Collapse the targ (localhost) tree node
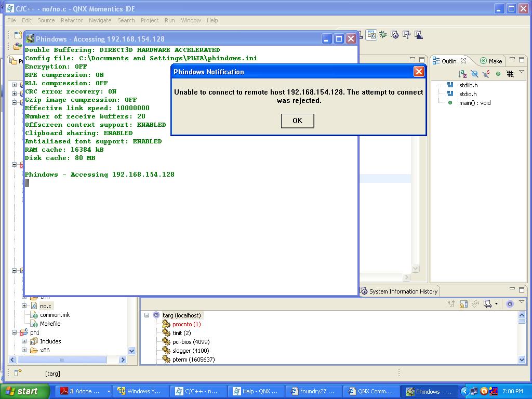This screenshot has height=399, width=532. click(x=147, y=315)
